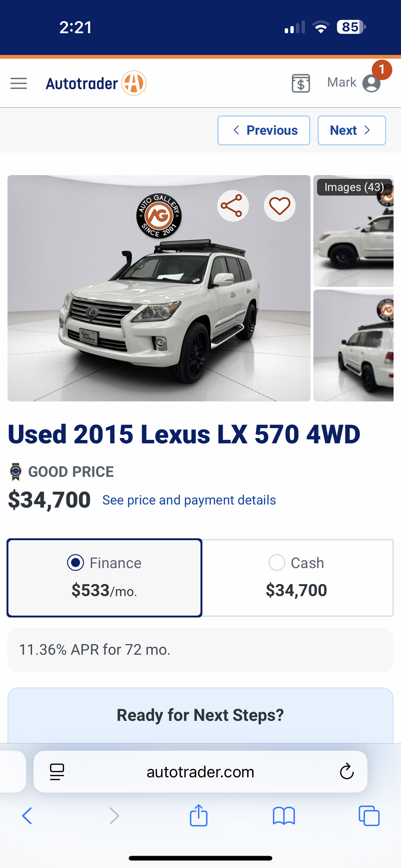Select the Finance payment option
Viewport: 401px width, 868px height.
coord(104,578)
